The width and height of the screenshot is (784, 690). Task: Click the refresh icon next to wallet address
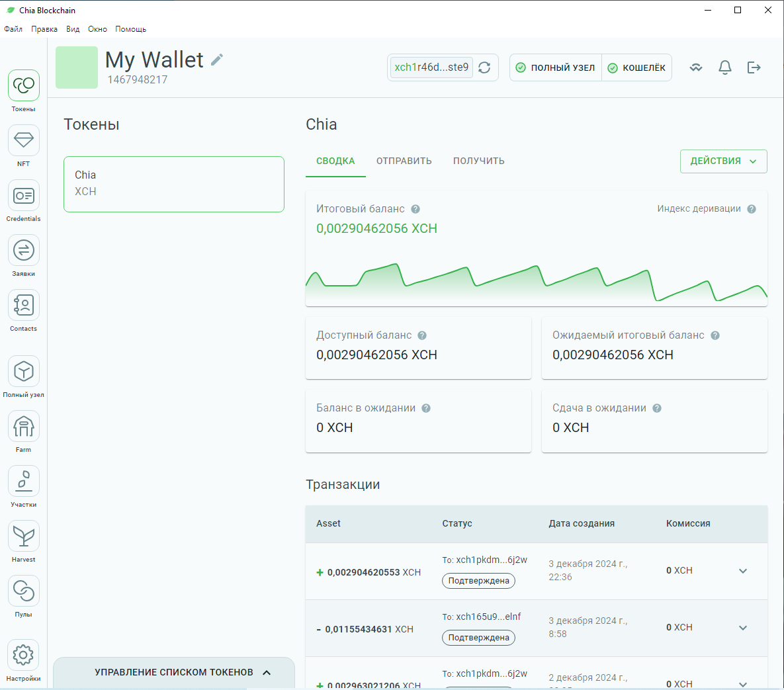484,67
